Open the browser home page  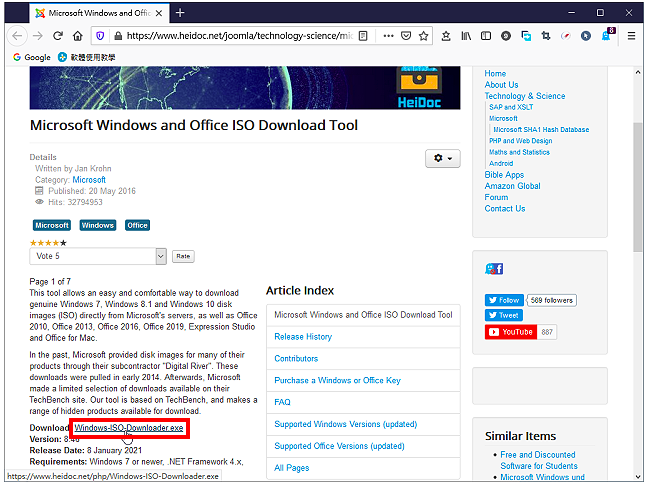click(78, 36)
